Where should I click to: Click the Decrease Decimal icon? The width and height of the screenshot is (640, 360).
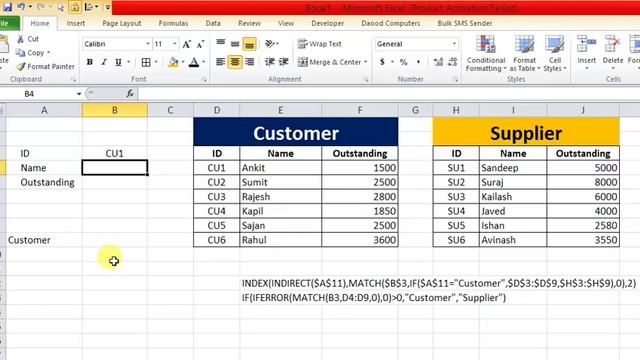452,62
